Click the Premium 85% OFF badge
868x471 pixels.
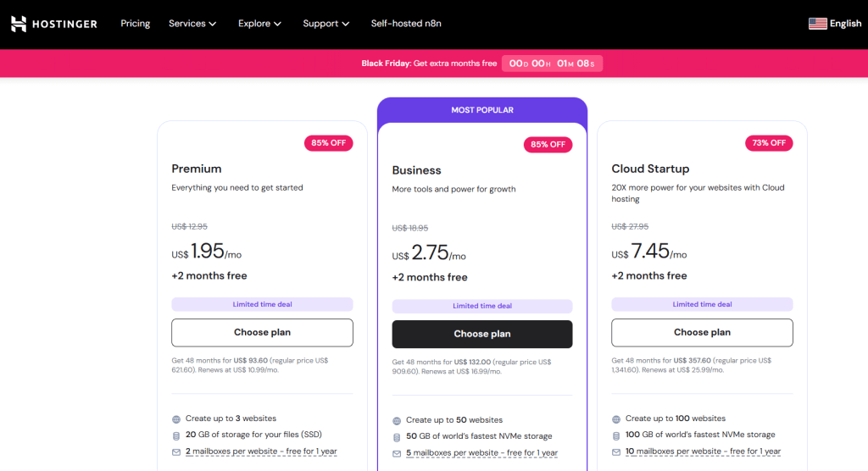[x=328, y=143]
